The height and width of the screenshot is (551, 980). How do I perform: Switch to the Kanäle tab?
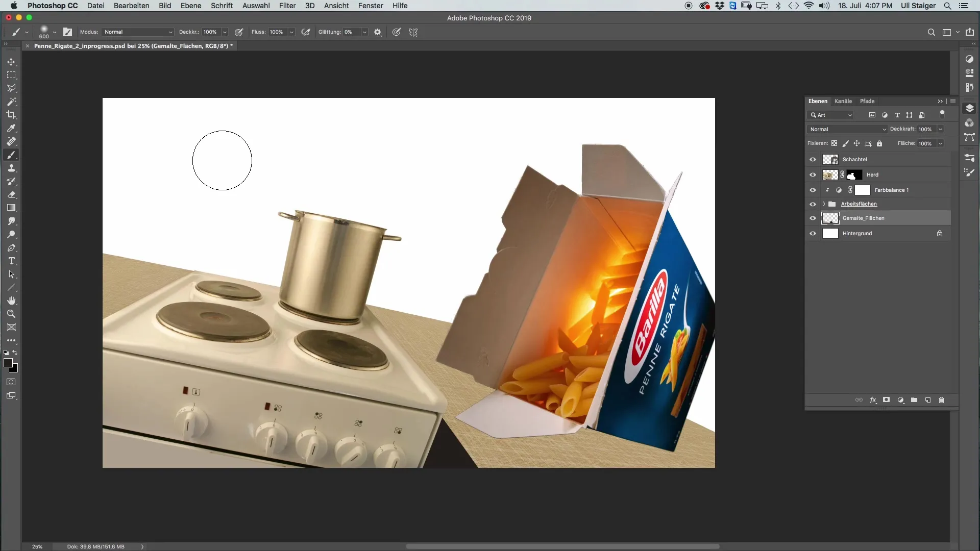click(x=843, y=101)
